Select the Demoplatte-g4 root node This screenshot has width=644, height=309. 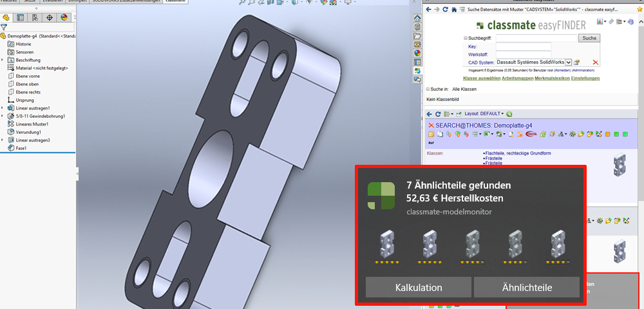(x=38, y=36)
